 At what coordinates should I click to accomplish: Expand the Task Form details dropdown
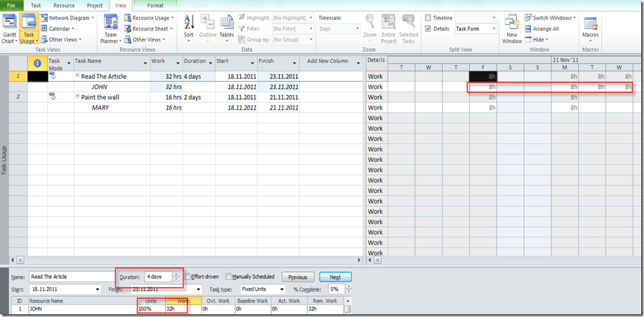click(x=493, y=29)
